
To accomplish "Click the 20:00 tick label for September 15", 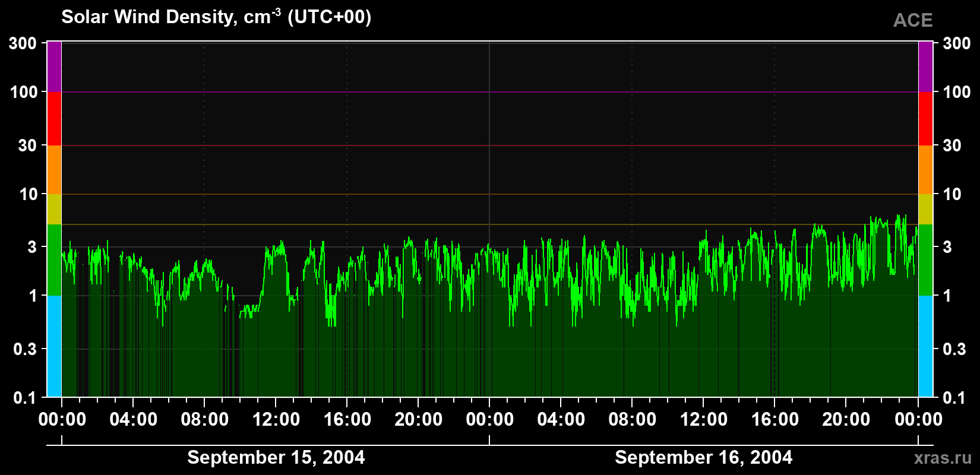I will coord(418,420).
